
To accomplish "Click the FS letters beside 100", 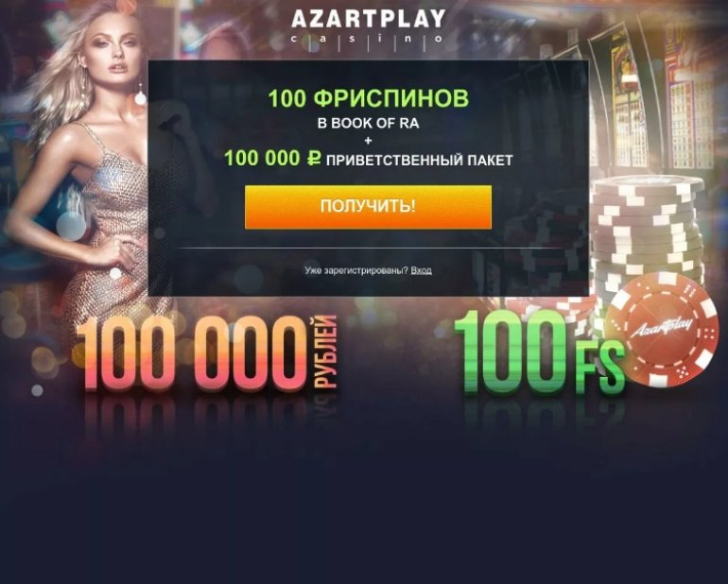I will [599, 368].
